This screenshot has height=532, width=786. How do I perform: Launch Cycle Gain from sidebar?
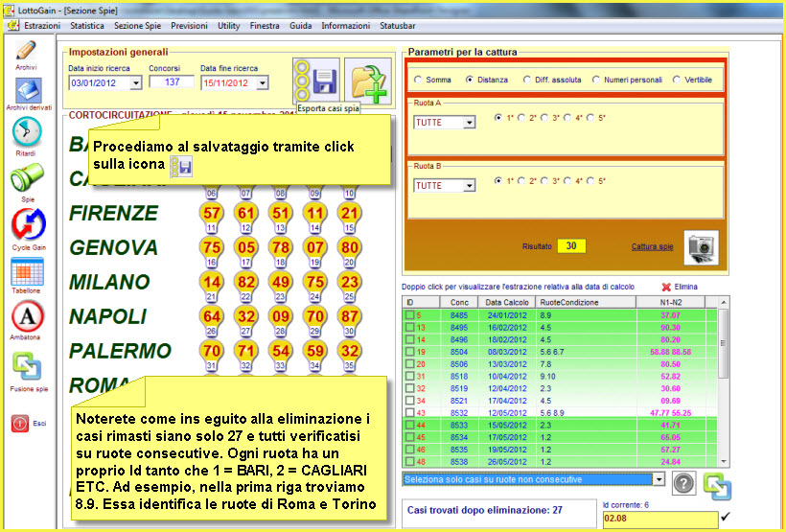coord(29,224)
